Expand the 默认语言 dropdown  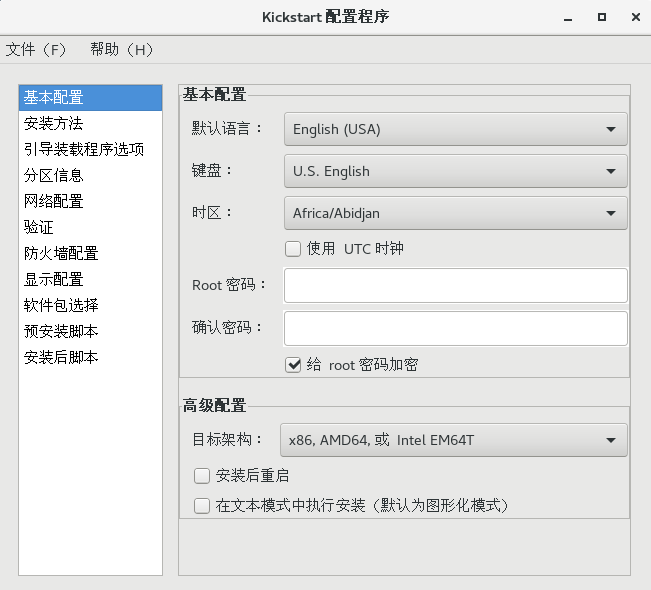[x=455, y=129]
